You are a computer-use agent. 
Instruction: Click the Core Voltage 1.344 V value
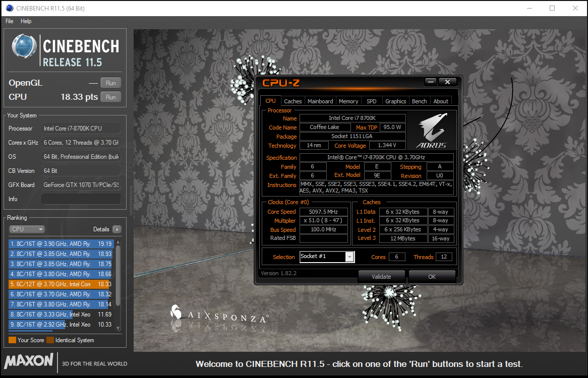click(x=387, y=145)
